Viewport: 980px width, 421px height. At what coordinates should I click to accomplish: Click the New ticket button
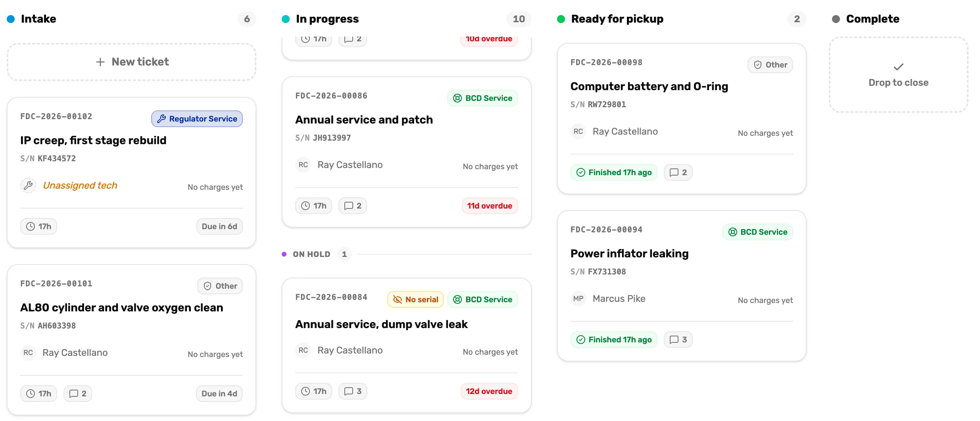131,62
